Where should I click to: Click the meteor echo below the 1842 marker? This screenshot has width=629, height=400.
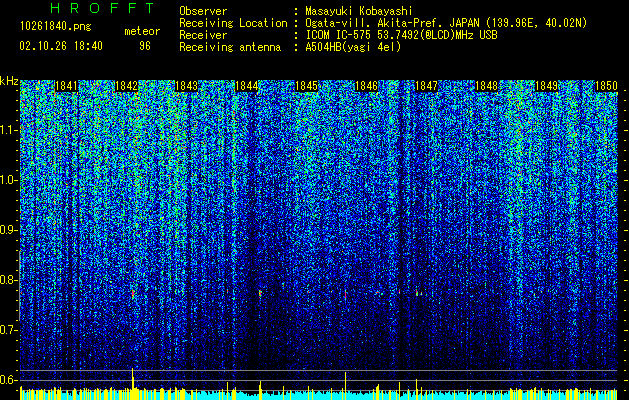coord(133,294)
